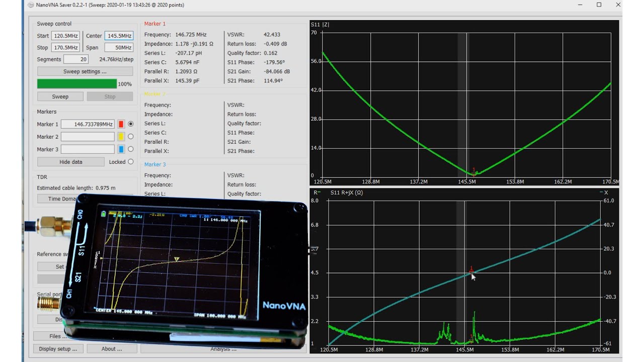Click the empty Marker 3 frequency field

tap(88, 149)
